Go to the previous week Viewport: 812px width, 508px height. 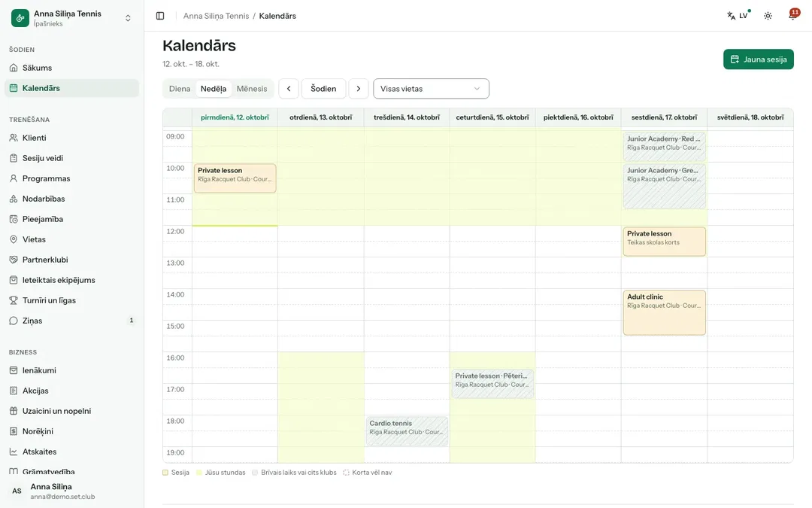coord(289,89)
